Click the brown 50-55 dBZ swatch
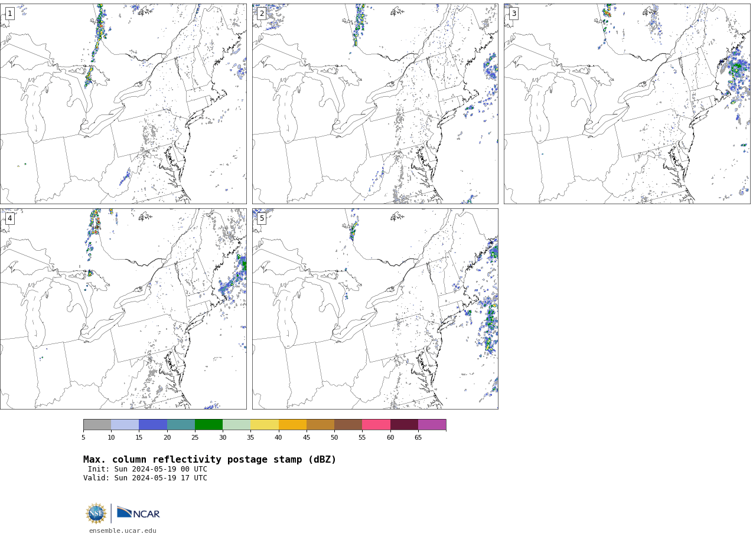Image resolution: width=756 pixels, height=537 pixels. tap(348, 425)
